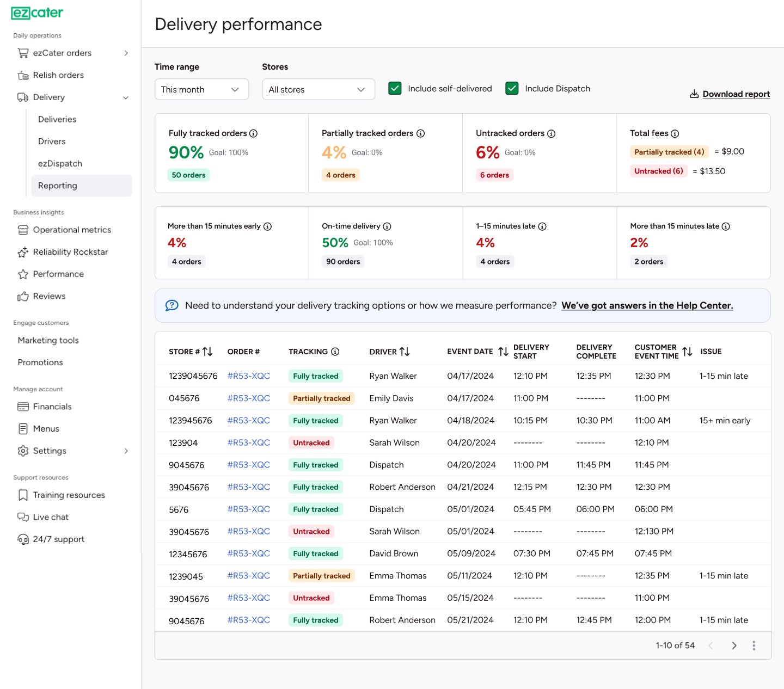The image size is (784, 689).
Task: Click the info icon beside Partially tracked orders
Action: coord(420,133)
